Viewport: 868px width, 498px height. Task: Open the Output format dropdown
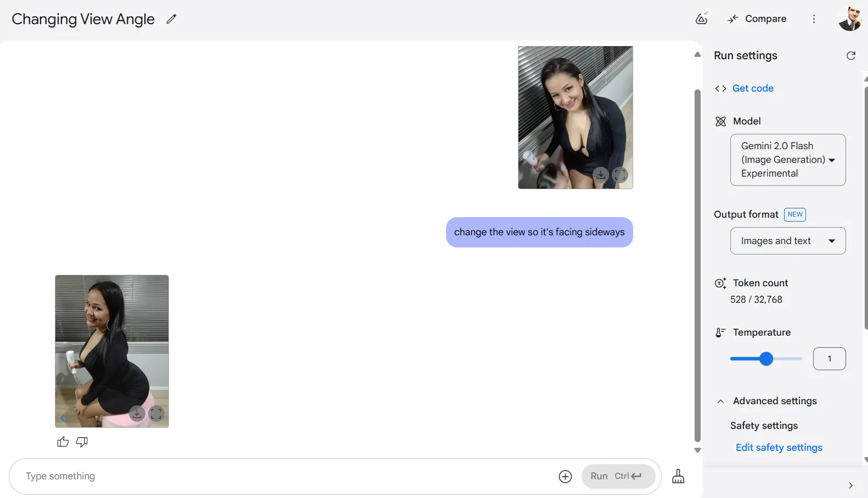(787, 241)
